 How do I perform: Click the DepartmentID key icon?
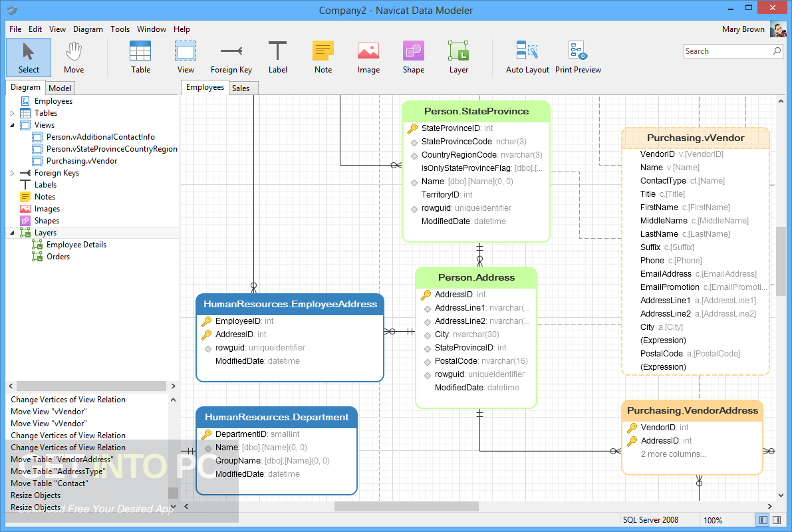[x=206, y=434]
